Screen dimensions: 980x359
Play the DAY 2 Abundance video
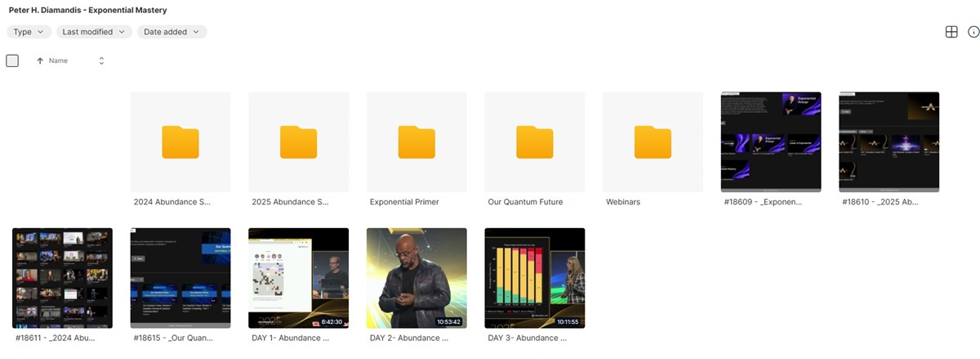pyautogui.click(x=416, y=278)
